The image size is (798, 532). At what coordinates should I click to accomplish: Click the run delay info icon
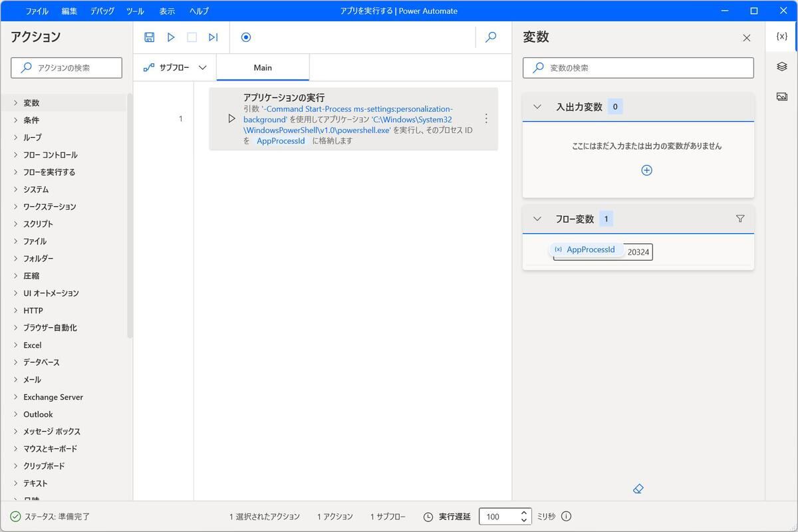(566, 516)
